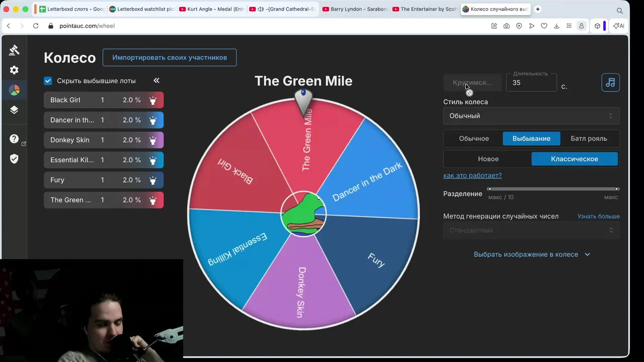
Task: Reload the page in browser toolbar
Action: (x=36, y=26)
